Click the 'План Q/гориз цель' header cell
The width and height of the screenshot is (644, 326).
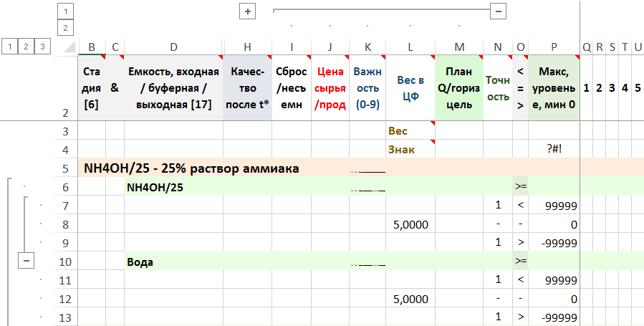459,87
